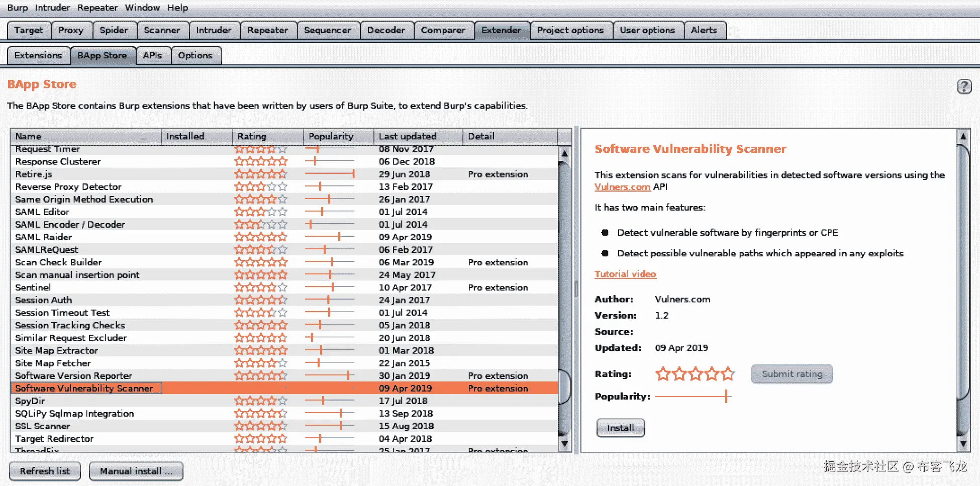Screen dimensions: 980x486
Task: Click the scroll down arrow of the extensions list
Action: pyautogui.click(x=564, y=443)
